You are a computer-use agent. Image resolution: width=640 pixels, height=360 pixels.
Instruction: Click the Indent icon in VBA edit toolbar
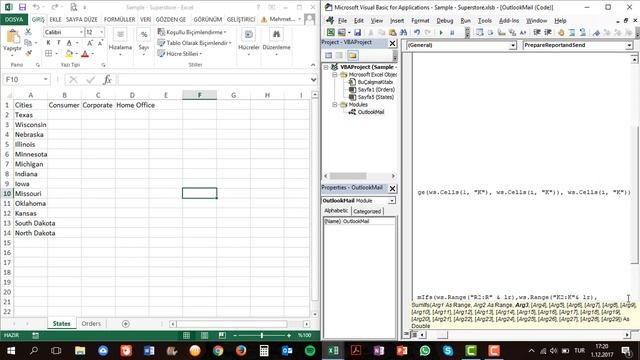(537, 32)
